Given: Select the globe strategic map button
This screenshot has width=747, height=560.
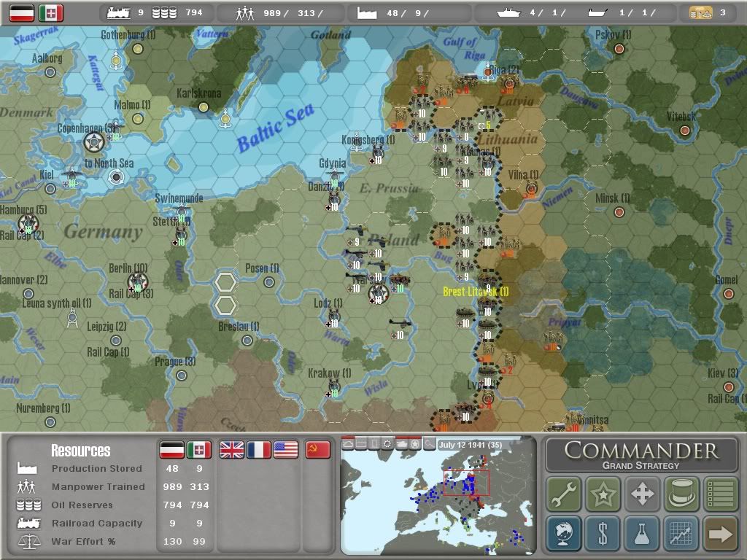Looking at the screenshot, I should pyautogui.click(x=564, y=533).
